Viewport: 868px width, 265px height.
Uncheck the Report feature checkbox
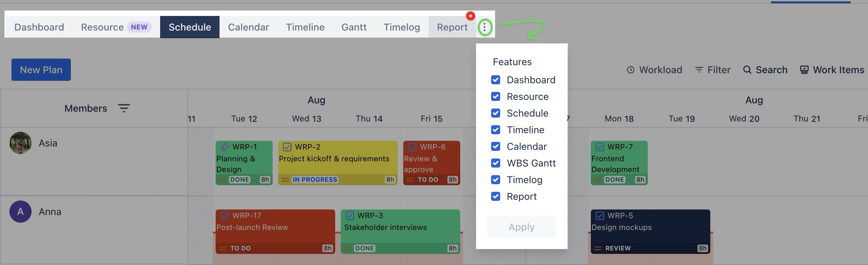coord(496,196)
